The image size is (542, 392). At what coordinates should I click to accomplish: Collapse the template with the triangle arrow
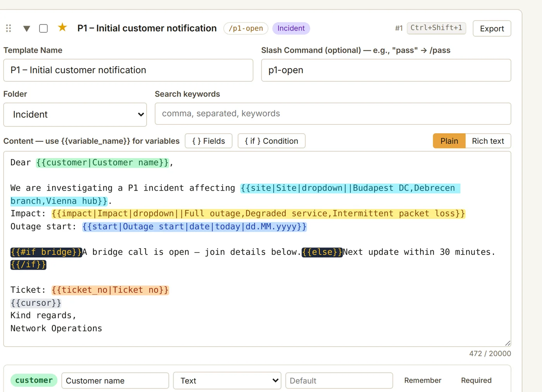(x=27, y=29)
